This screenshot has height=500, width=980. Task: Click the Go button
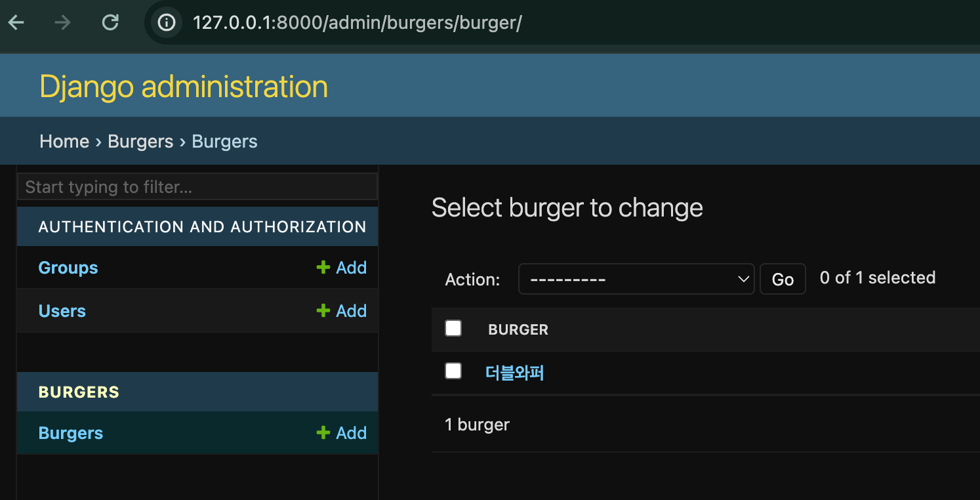[783, 279]
